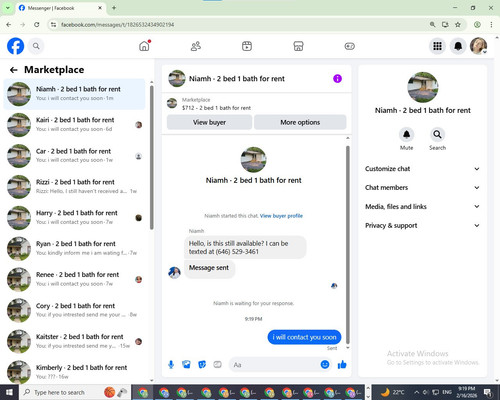The width and height of the screenshot is (500, 400).
Task: Open the View buyer profile link
Action: point(281,216)
